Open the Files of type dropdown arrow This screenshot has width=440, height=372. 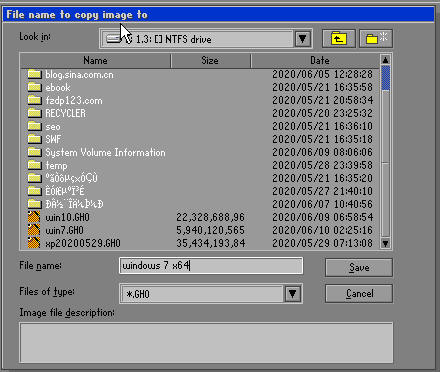coord(293,294)
